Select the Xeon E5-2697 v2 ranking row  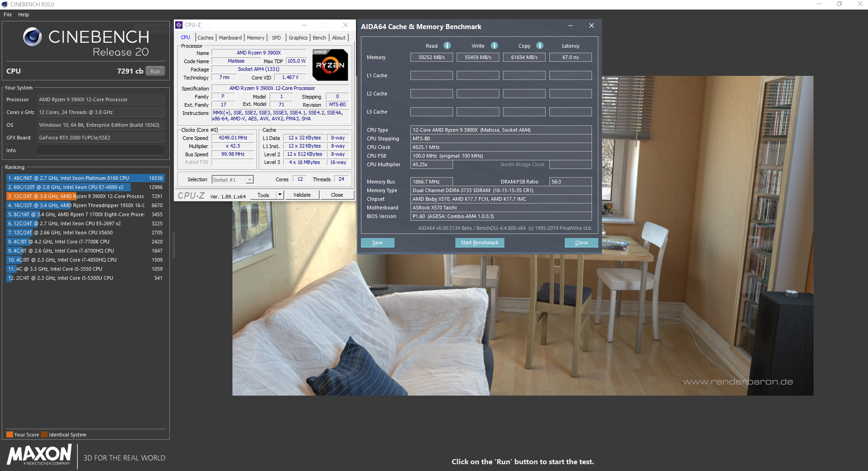point(85,223)
